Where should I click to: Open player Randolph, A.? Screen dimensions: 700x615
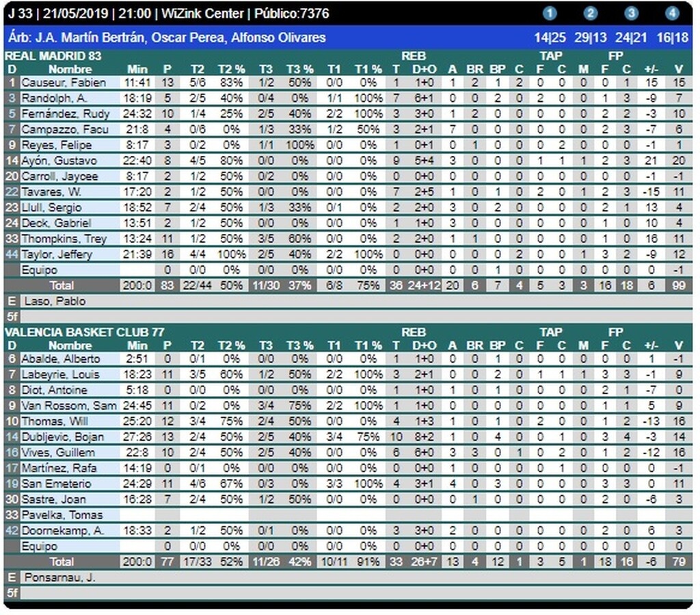tap(54, 99)
